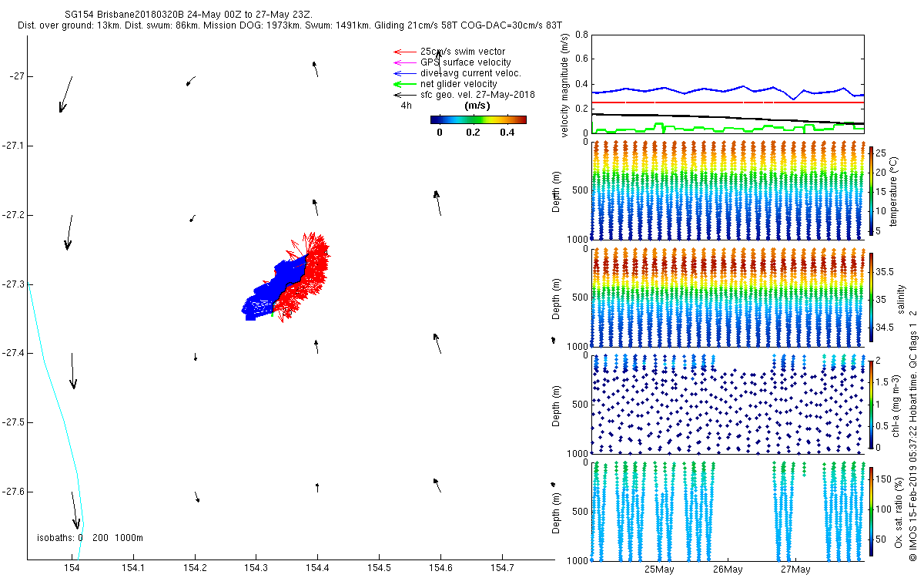Click 'Depth (m)' label of oxygen panel
The height and width of the screenshot is (578, 924).
pos(557,512)
